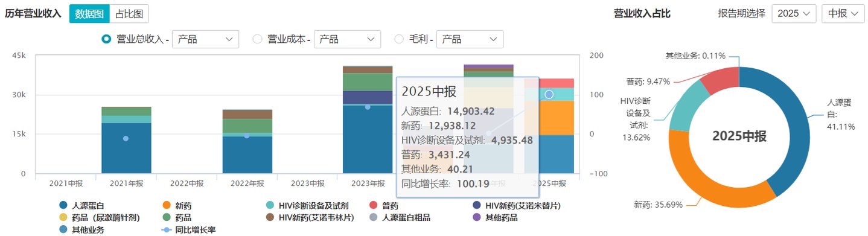Toggle 其他药品 legend marker

click(476, 217)
